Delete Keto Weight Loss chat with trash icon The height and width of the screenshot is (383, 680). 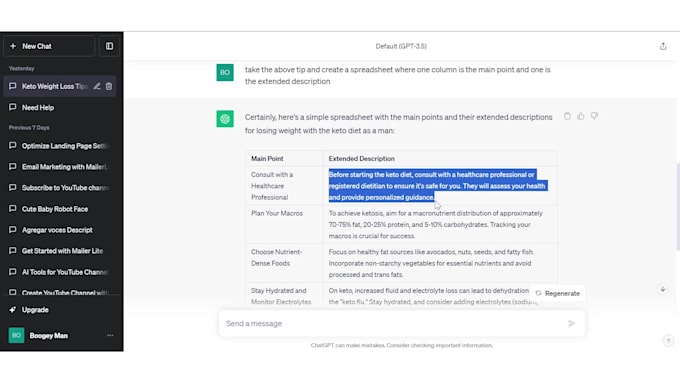pos(109,86)
